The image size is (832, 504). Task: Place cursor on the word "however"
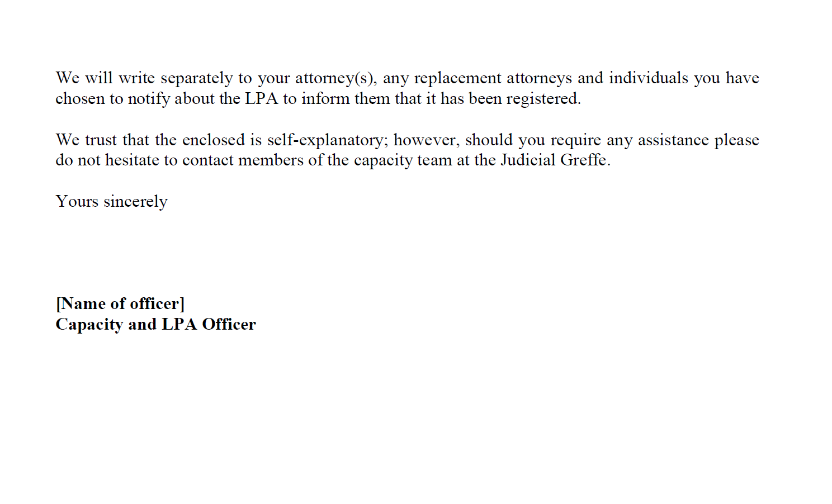coord(425,140)
